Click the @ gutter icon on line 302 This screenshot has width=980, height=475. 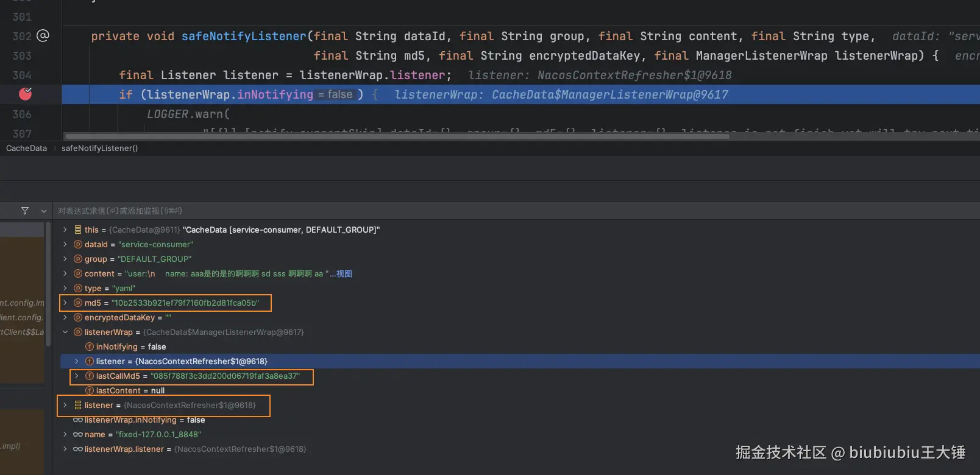(43, 36)
